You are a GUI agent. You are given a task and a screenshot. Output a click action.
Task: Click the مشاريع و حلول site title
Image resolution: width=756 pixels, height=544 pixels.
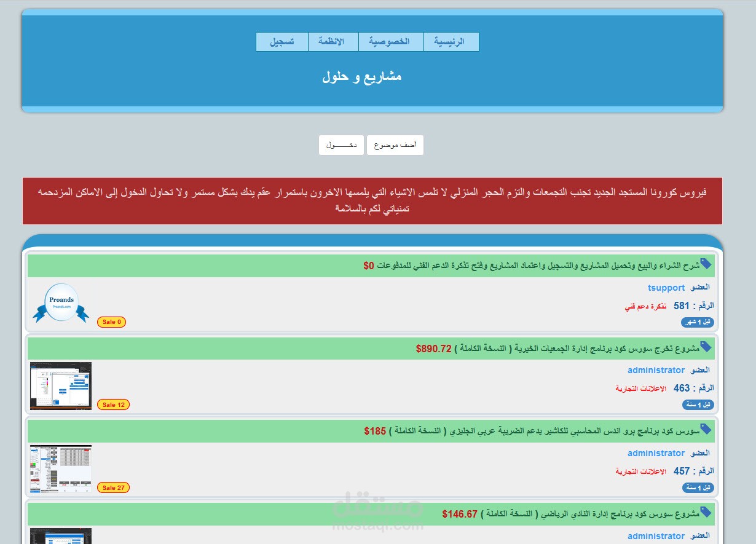pyautogui.click(x=361, y=77)
